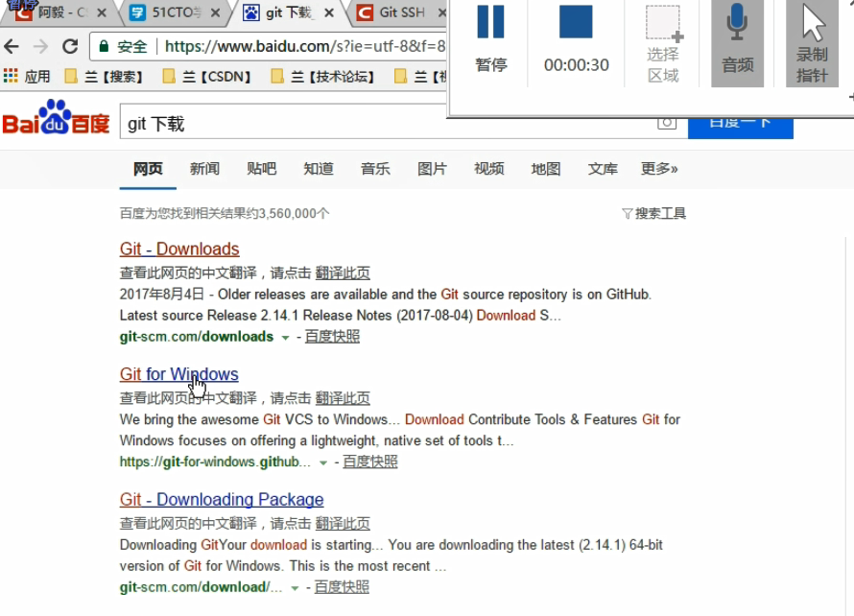Go back in the browser
854x616 pixels.
pyautogui.click(x=12, y=47)
